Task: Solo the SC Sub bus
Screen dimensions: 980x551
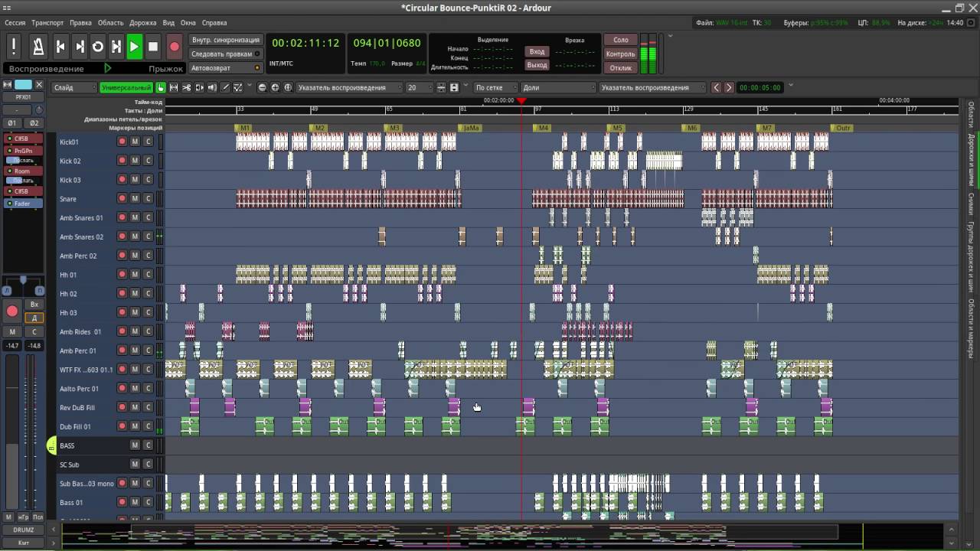Action: [x=148, y=465]
